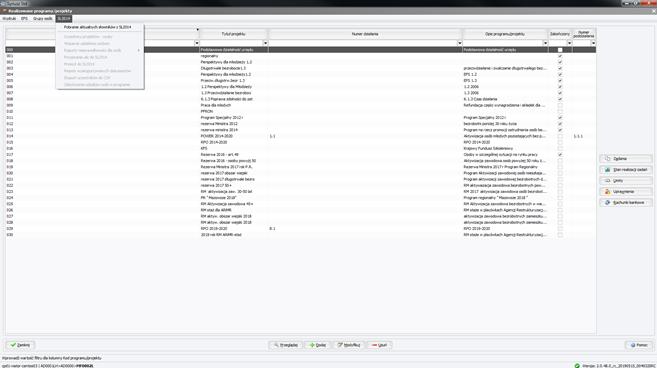Open Pomoc help button

pos(639,345)
